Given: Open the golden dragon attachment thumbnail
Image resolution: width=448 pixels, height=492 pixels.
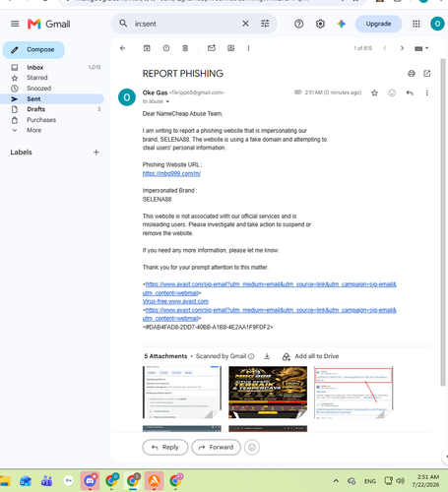Looking at the screenshot, I should coord(268,393).
